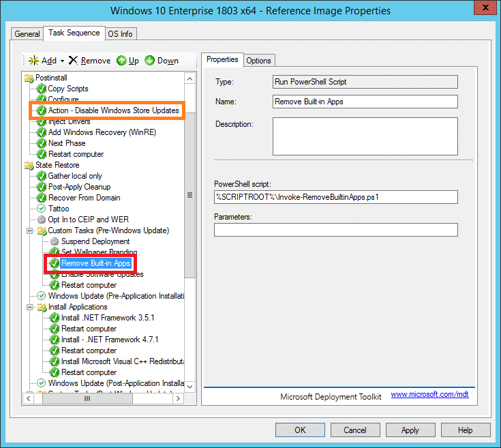Select Install .NET Framework 3.5.1 step icon

tap(55, 318)
